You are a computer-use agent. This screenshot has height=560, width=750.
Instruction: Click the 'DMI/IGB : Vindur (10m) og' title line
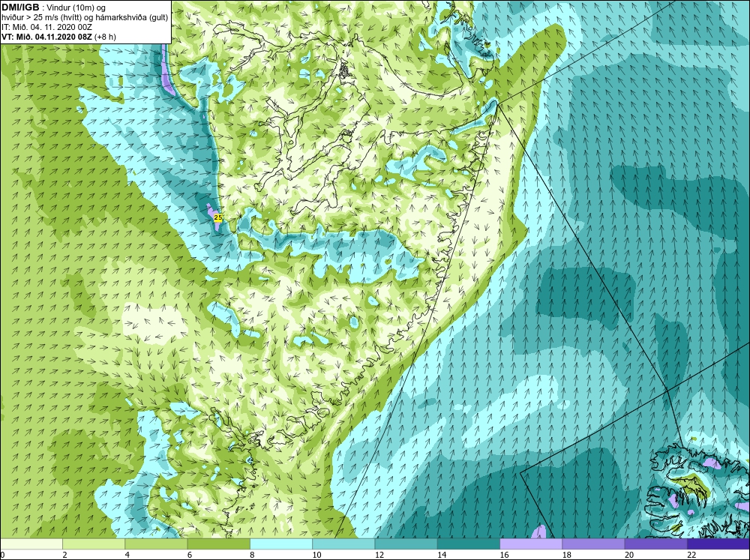tap(53, 7)
